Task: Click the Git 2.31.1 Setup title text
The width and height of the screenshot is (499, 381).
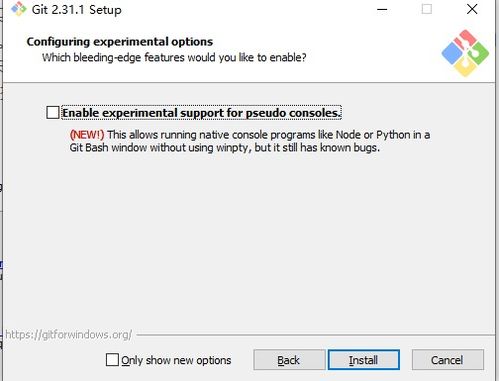Action: (77, 10)
